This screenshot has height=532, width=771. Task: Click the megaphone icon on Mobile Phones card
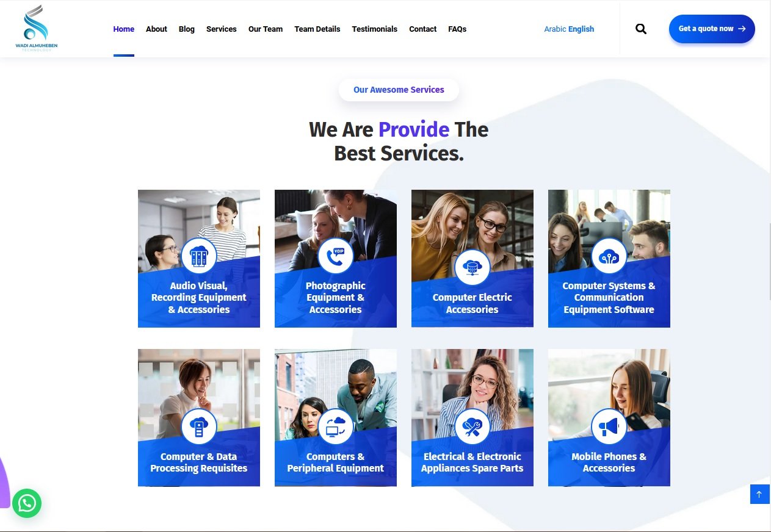609,426
